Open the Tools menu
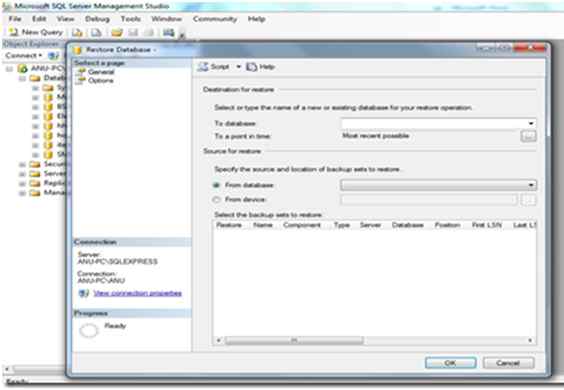This screenshot has height=390, width=564. pyautogui.click(x=131, y=19)
